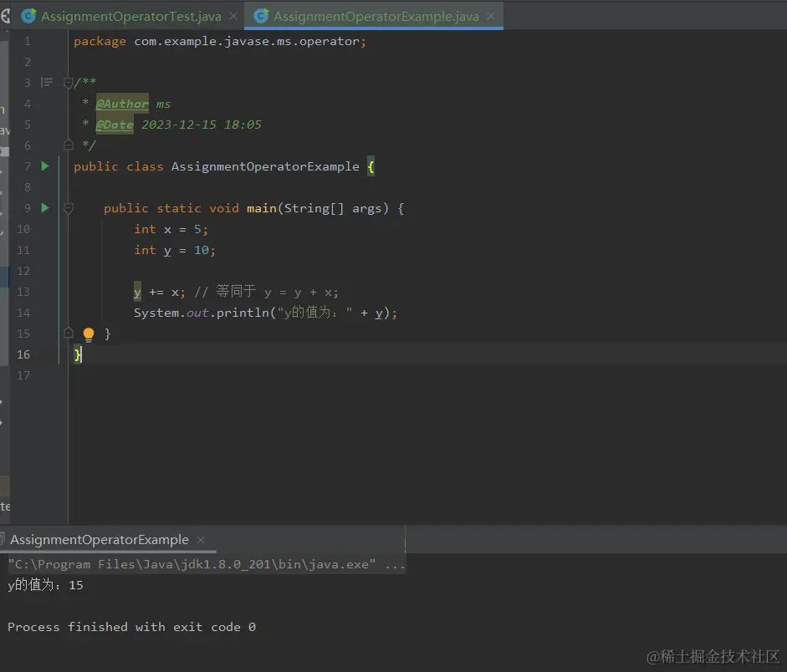Click the fold end marker at line 6
787x672 pixels.
tap(69, 145)
